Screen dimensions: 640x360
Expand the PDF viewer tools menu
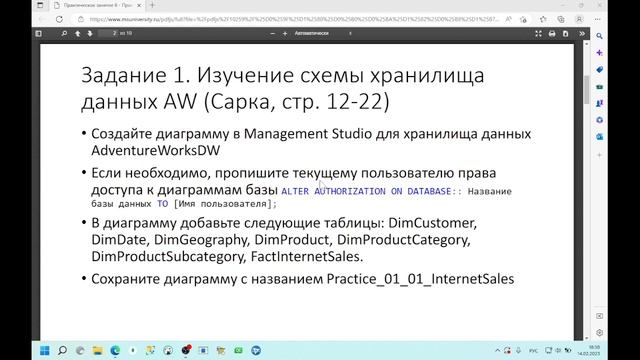click(x=582, y=34)
